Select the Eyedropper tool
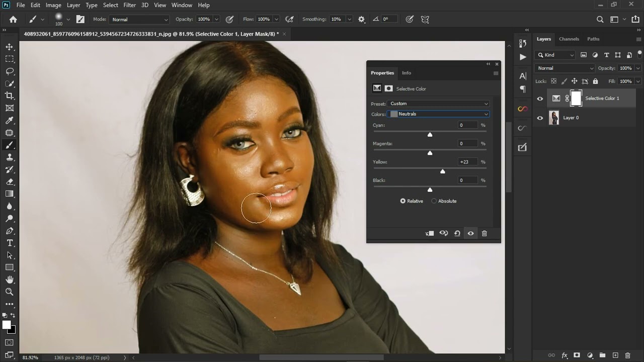The height and width of the screenshot is (362, 644). [x=10, y=120]
